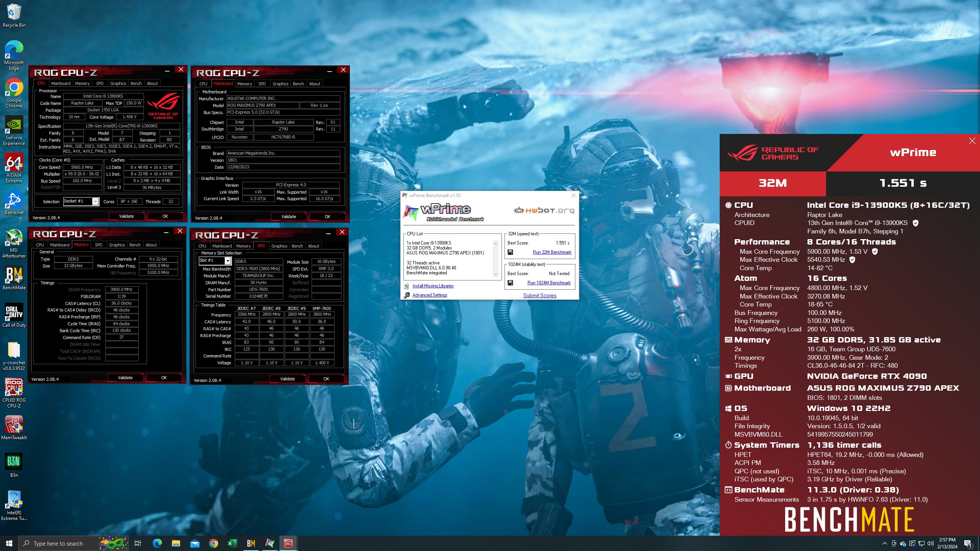This screenshot has height=551, width=980.
Task: Click the DRAM Frequency 3900.0 MHz value
Action: coord(121,289)
